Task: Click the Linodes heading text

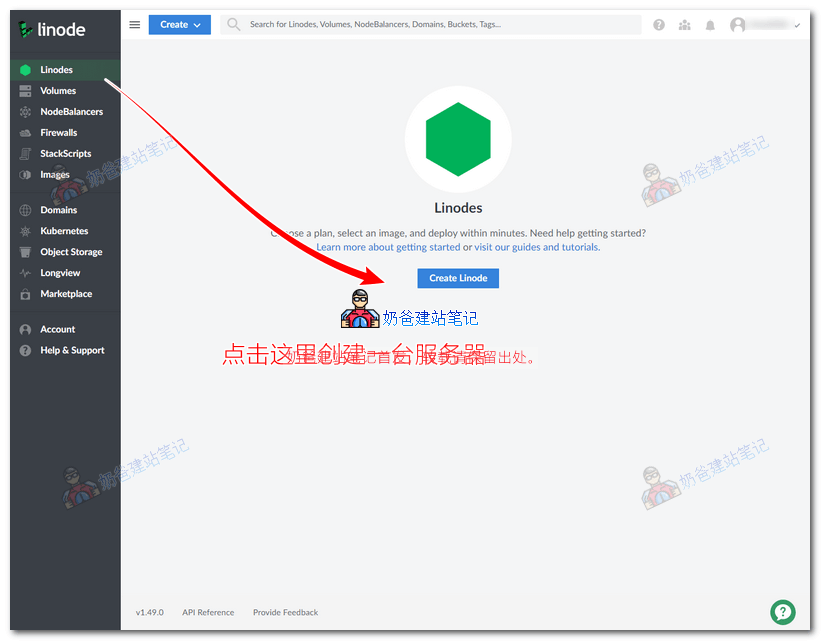Action: pos(458,208)
